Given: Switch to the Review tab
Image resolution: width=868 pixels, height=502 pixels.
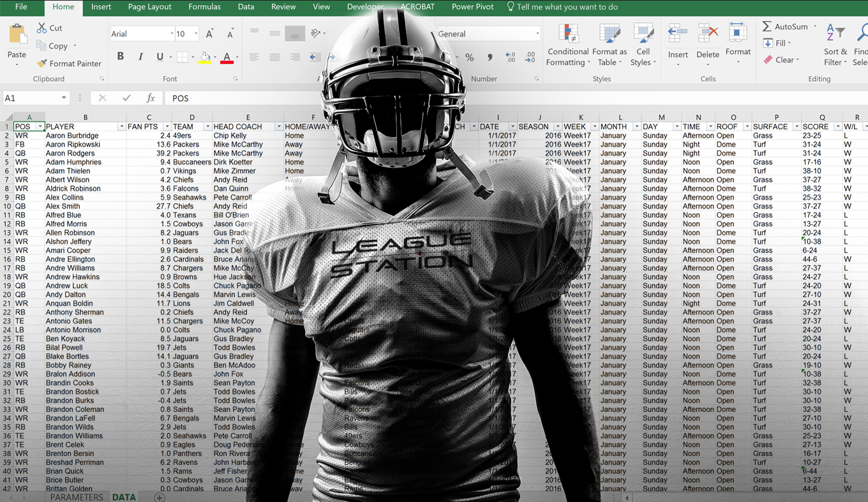Looking at the screenshot, I should 283,7.
